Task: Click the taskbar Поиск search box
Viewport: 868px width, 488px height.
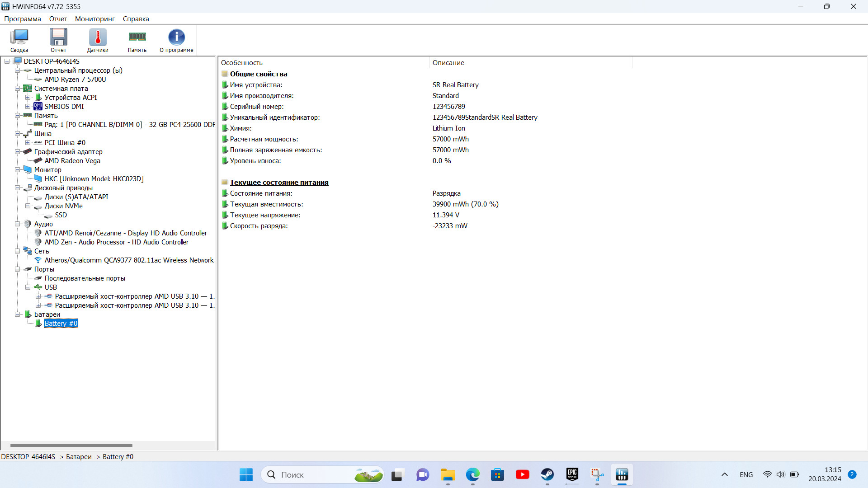Action: click(x=323, y=475)
